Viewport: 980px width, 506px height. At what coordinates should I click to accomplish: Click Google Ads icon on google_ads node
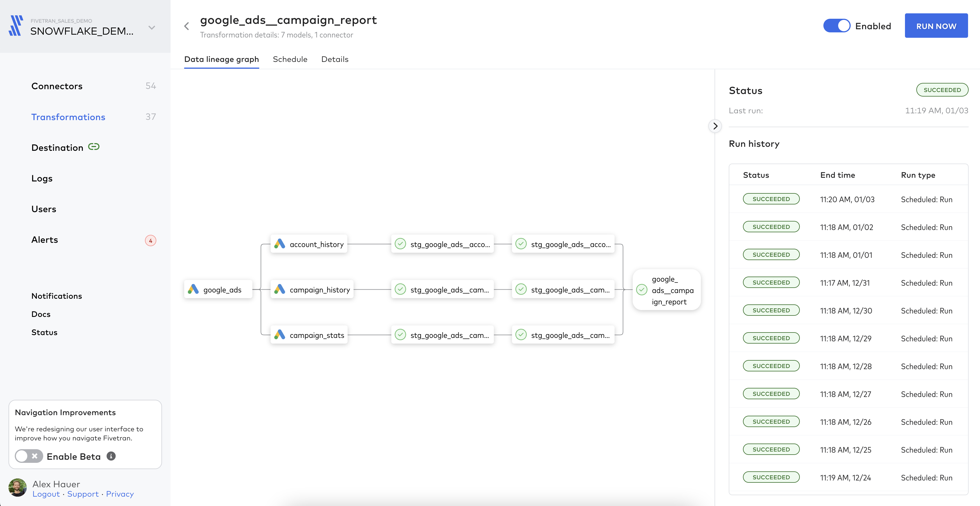click(x=193, y=289)
